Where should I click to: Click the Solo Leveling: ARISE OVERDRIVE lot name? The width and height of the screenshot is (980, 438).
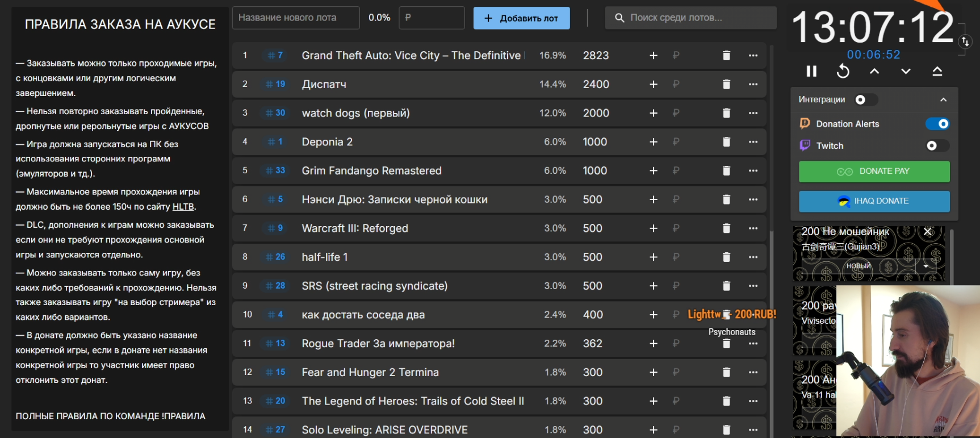(385, 430)
